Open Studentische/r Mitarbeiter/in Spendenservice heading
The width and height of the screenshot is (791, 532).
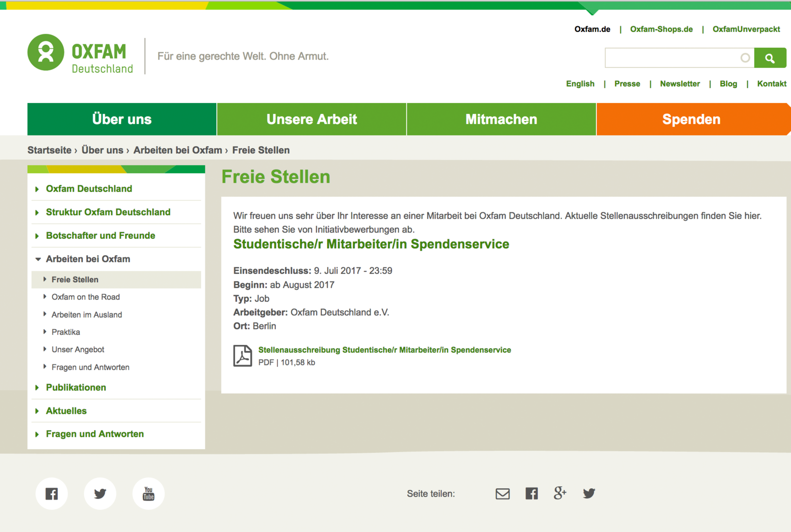[x=371, y=244]
